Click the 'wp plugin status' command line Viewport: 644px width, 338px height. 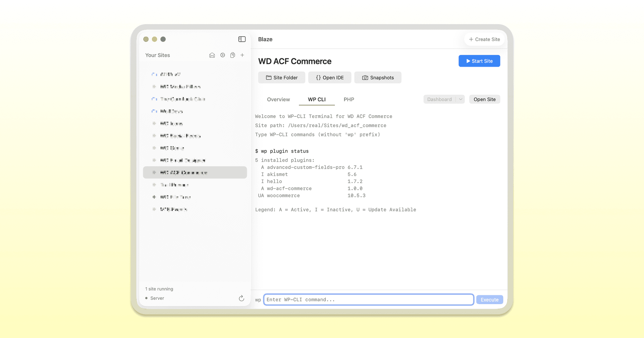click(282, 151)
